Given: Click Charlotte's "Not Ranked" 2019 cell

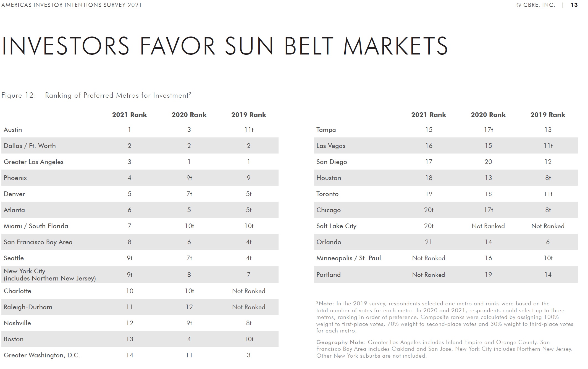Looking at the screenshot, I should pos(248,291).
